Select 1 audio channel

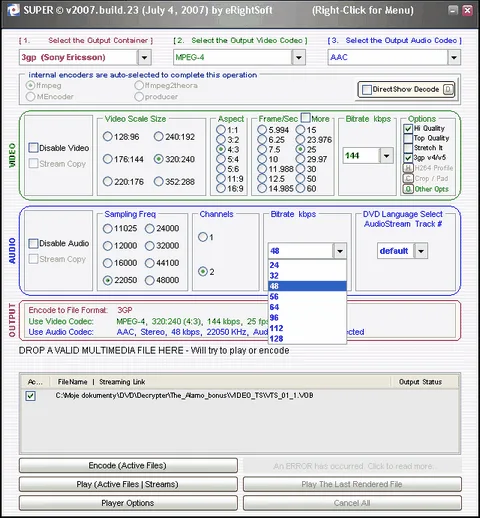point(203,237)
